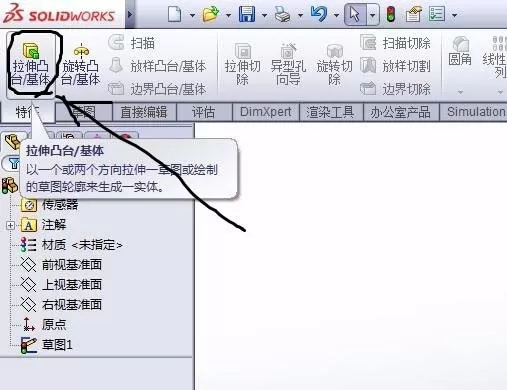Expand the Fillet dropdown arrow
Viewport: 507px width, 390px height.
coord(460,92)
